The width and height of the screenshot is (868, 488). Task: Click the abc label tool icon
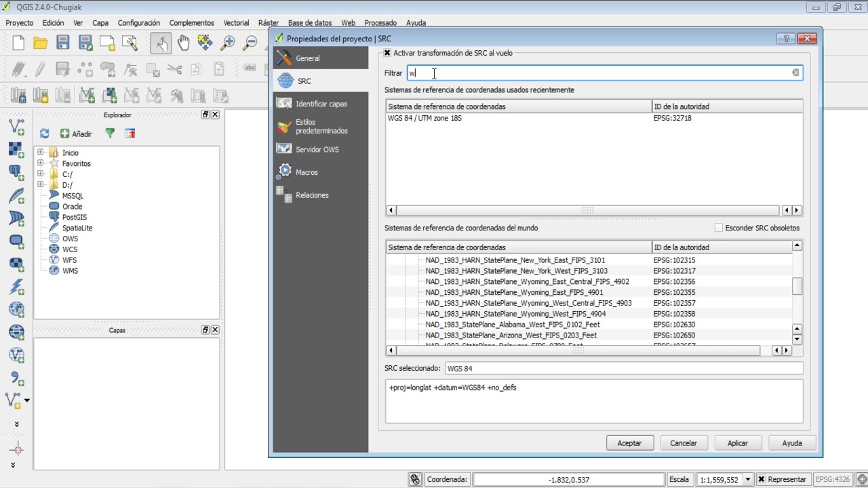pyautogui.click(x=250, y=68)
